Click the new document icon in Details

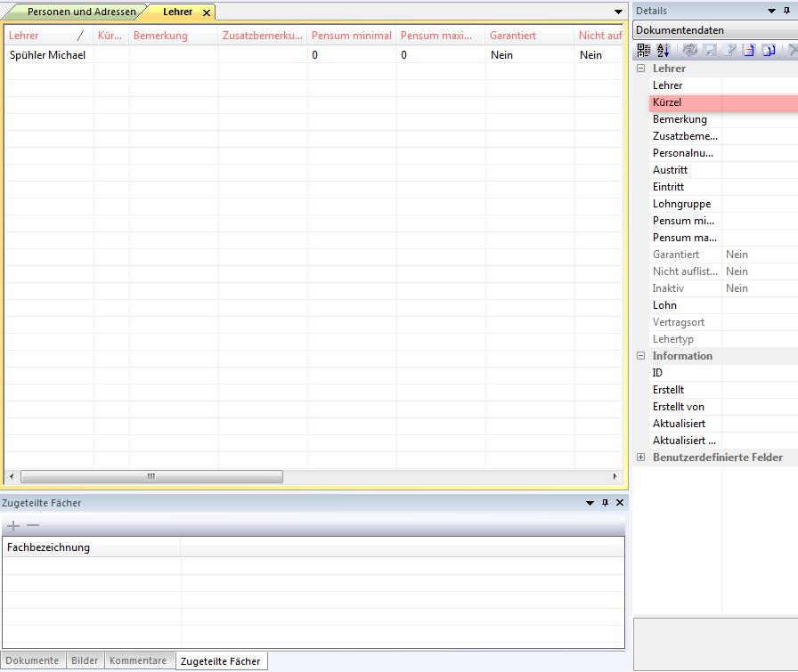[x=749, y=51]
